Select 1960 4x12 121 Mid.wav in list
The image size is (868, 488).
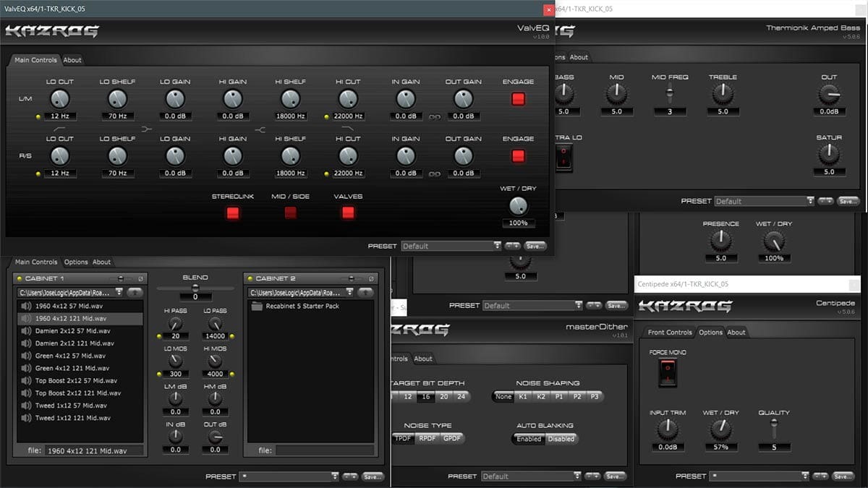tap(80, 318)
